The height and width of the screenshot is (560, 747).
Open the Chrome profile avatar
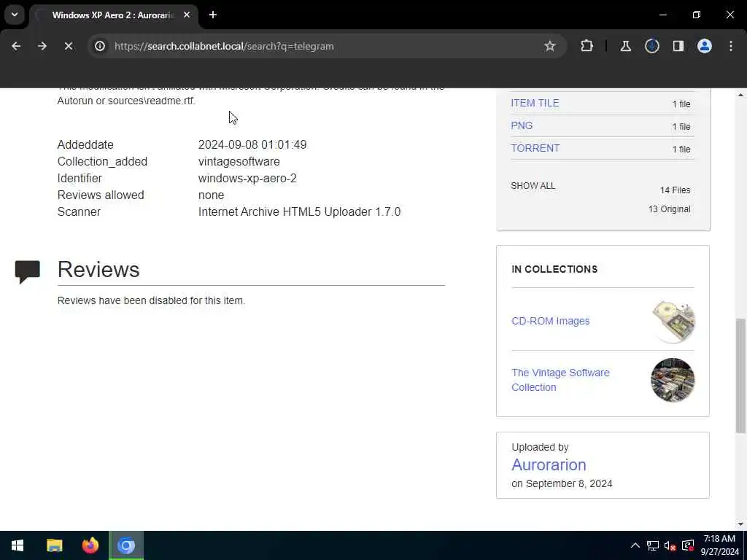[x=705, y=46]
